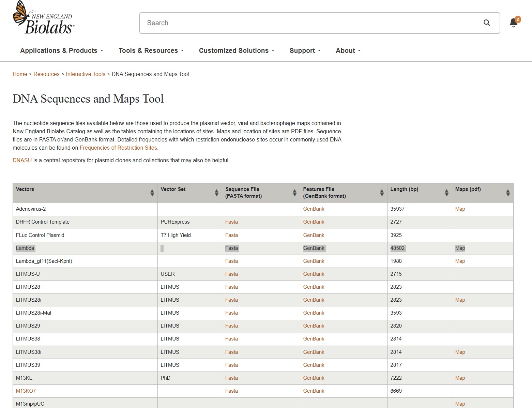Screen dimensions: 532x408
Task: View the Map PDF for M13KE
Action: pyautogui.click(x=460, y=378)
